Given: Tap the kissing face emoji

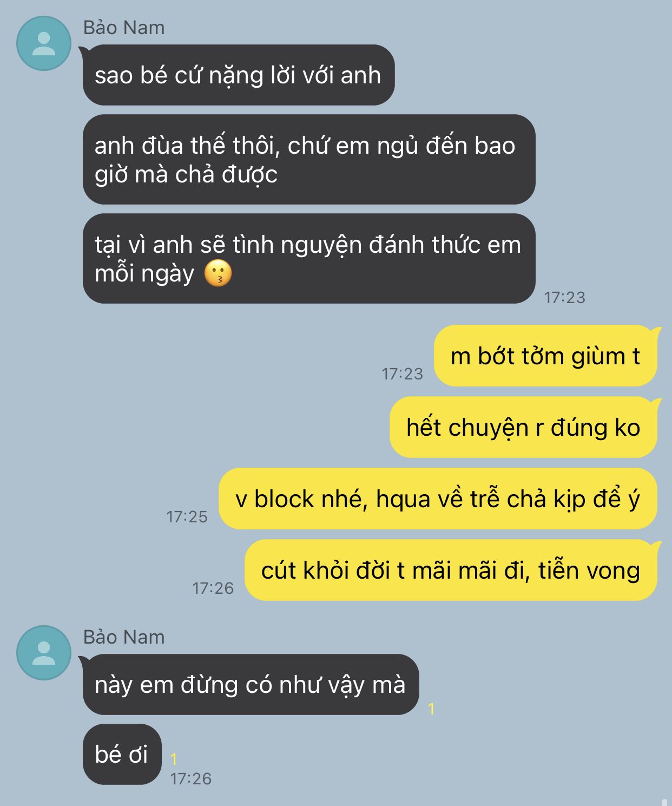Looking at the screenshot, I should pyautogui.click(x=218, y=273).
